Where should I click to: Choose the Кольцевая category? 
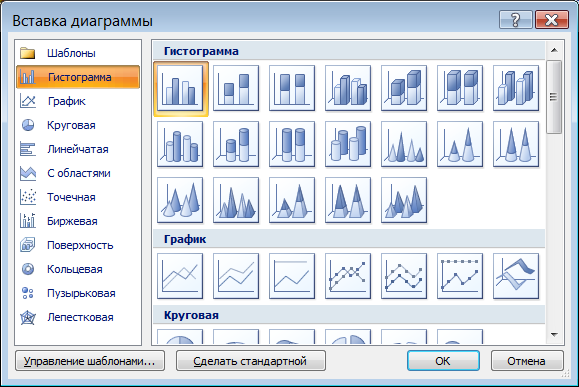(78, 269)
